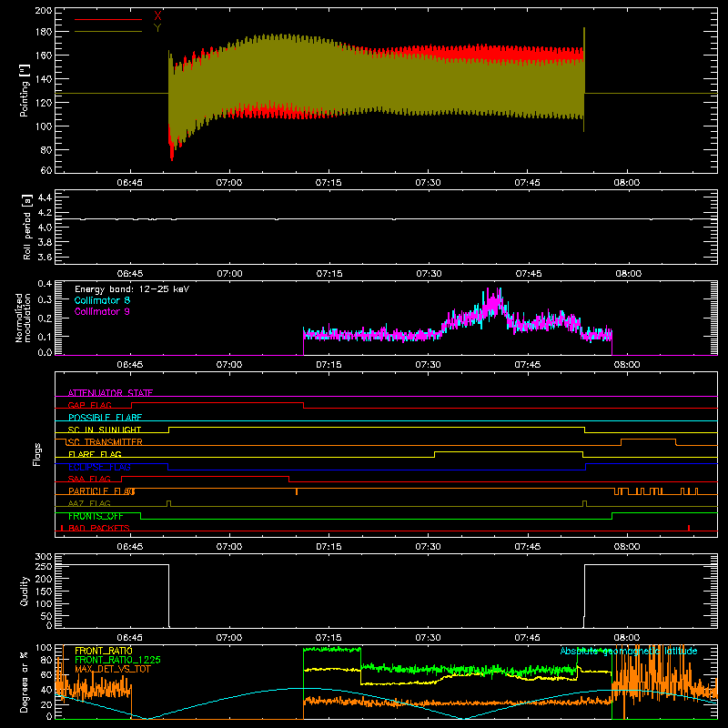The image size is (728, 728).
Task: Click the POSSIBLE_FLARE flag label
Action: pos(105,418)
